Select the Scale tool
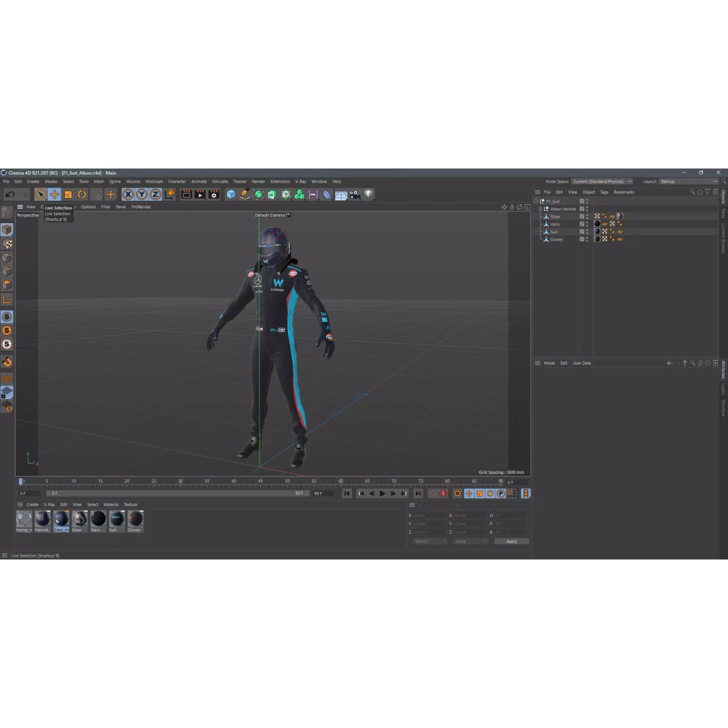The height and width of the screenshot is (728, 728). (x=67, y=195)
